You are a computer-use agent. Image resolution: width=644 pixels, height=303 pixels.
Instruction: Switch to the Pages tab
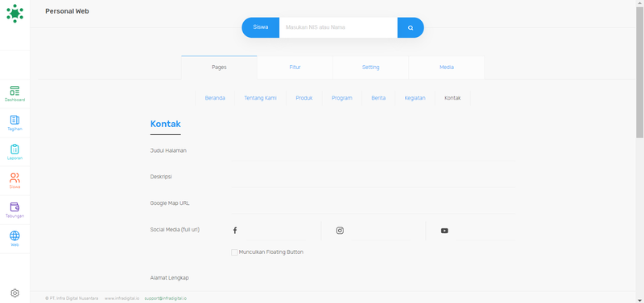tap(219, 68)
